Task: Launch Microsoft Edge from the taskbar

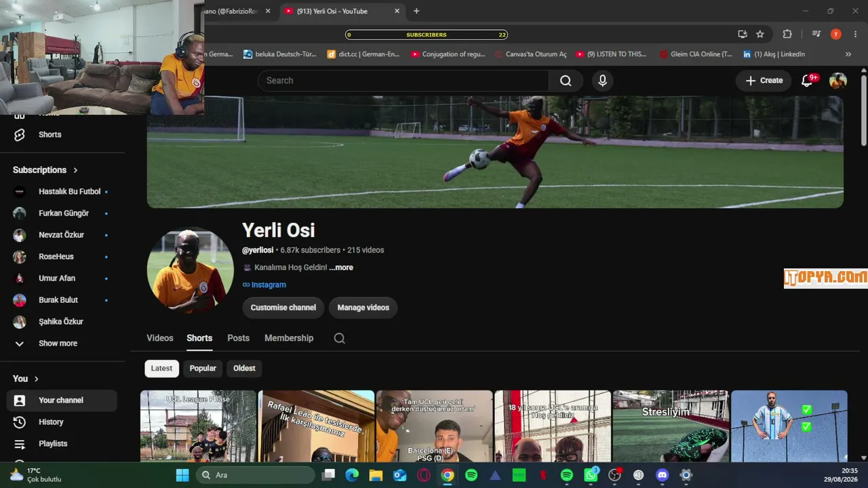Action: click(x=352, y=475)
